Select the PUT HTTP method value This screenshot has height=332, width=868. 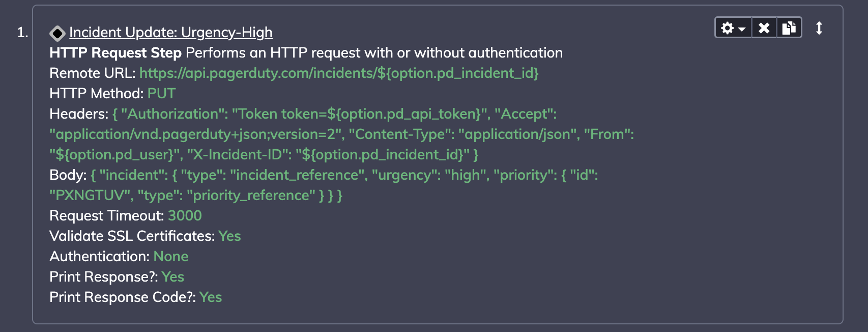pyautogui.click(x=161, y=94)
